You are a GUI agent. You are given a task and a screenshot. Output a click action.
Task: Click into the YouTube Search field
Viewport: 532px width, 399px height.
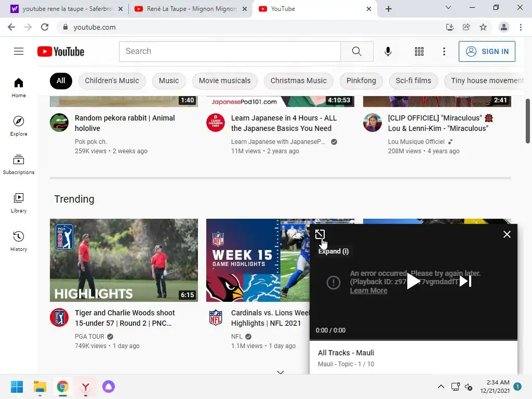click(230, 51)
